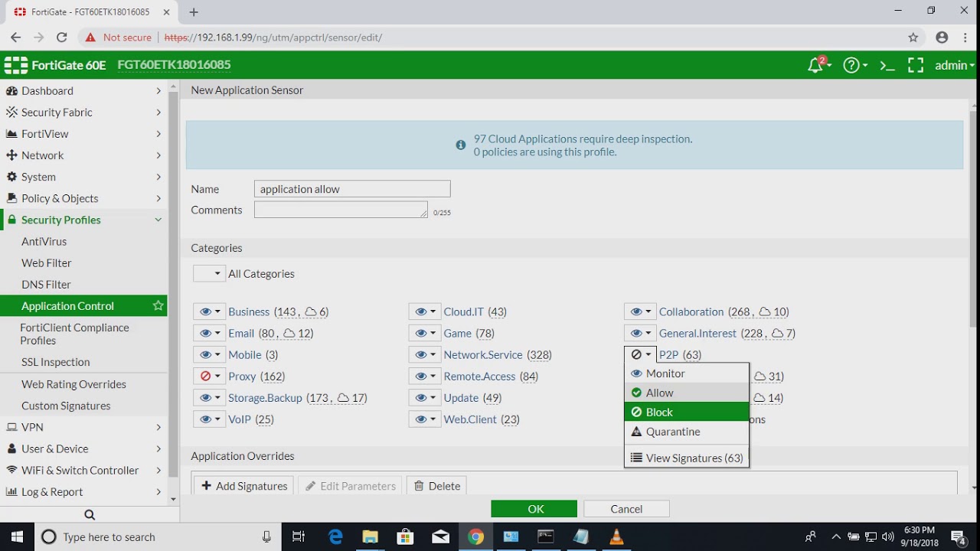The width and height of the screenshot is (980, 551).
Task: Open File Explorer from the taskbar
Action: coord(370,536)
